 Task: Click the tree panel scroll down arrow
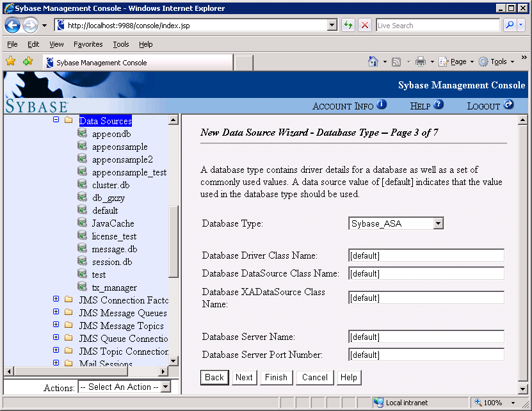pos(173,361)
